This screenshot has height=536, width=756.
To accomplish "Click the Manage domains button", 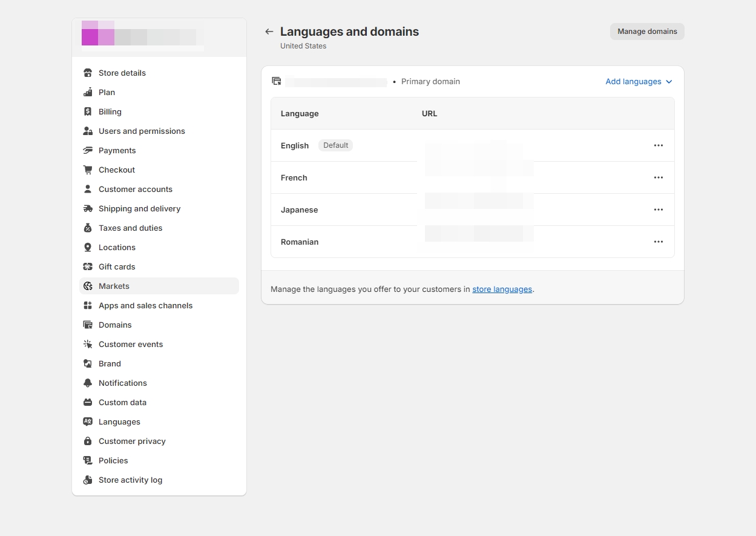I will click(646, 31).
